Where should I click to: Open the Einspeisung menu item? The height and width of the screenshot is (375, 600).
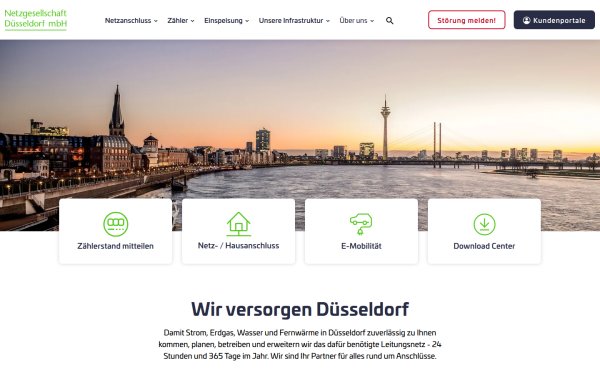pyautogui.click(x=223, y=21)
